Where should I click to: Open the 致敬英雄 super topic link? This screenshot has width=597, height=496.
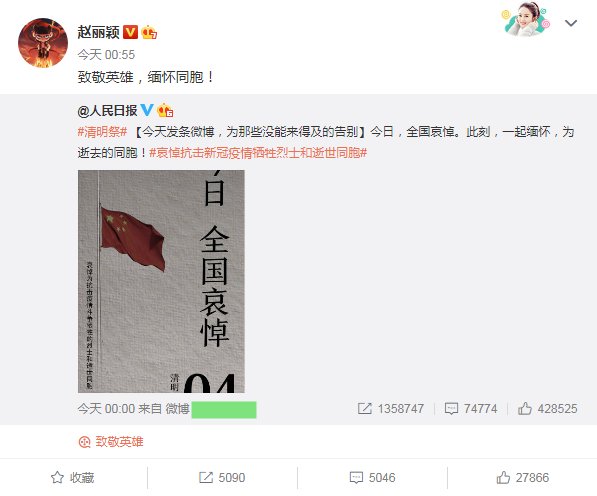(111, 442)
